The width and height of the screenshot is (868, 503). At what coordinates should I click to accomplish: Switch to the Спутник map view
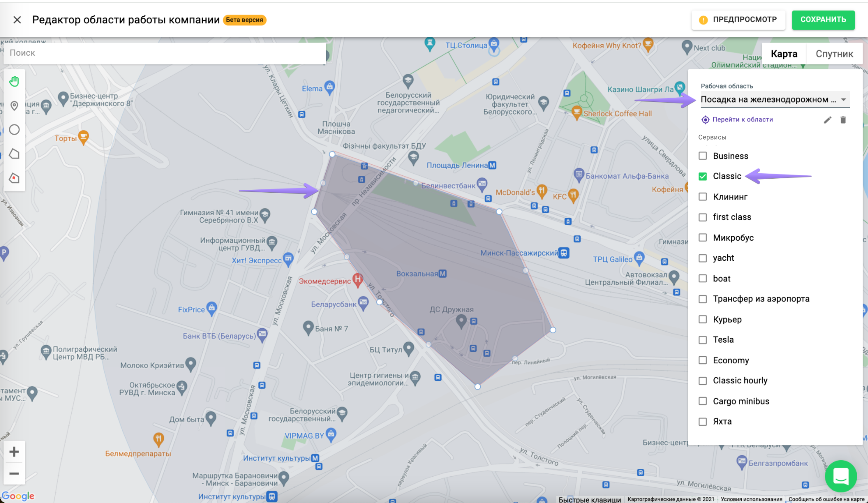pos(834,54)
